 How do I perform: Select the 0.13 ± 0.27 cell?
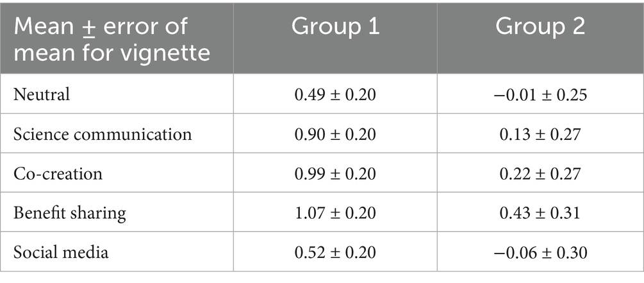point(540,134)
